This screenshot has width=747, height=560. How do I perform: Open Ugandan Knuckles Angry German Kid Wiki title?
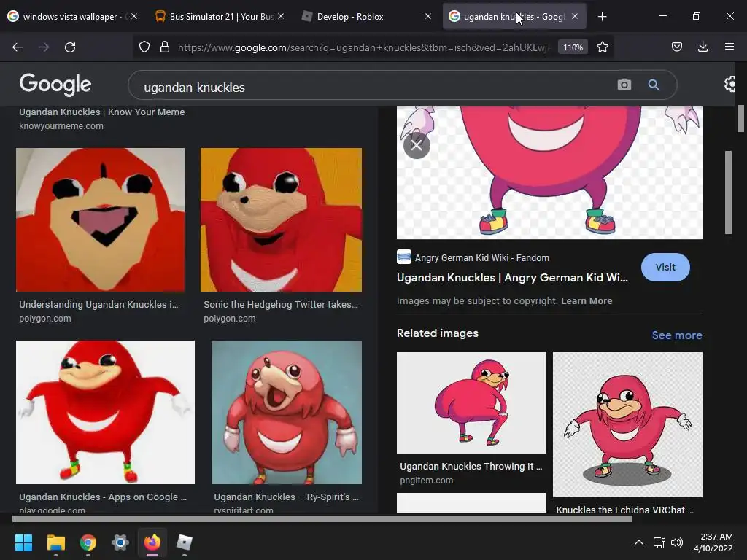[512, 278]
